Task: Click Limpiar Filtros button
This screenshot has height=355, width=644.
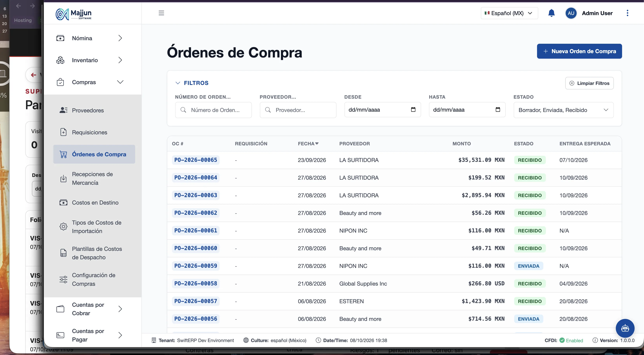Action: tap(589, 83)
